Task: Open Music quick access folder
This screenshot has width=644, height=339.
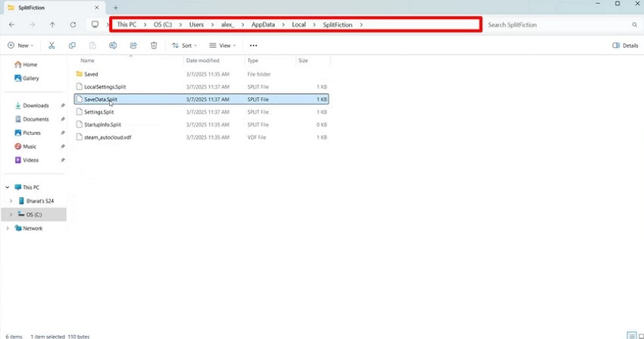Action: [26, 146]
